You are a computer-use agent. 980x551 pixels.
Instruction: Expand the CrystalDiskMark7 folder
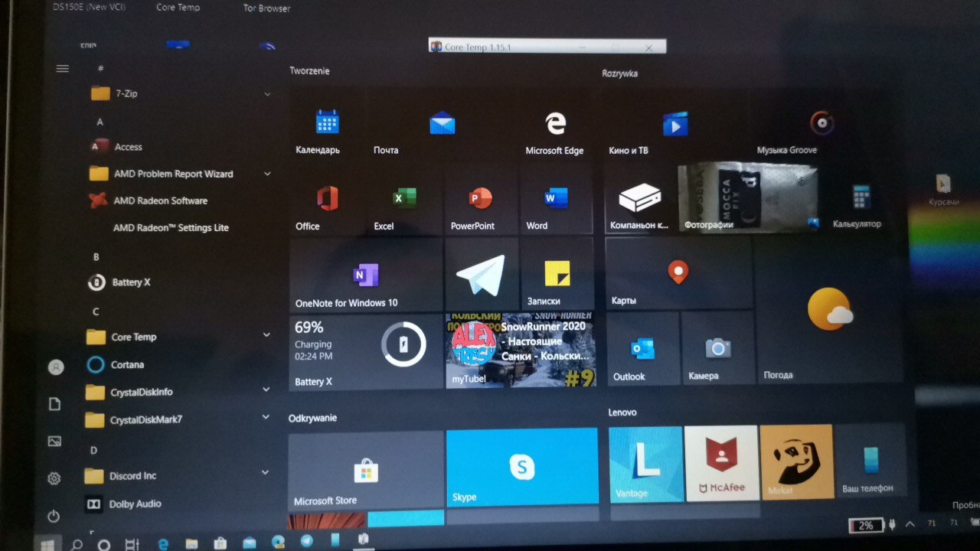tap(266, 417)
